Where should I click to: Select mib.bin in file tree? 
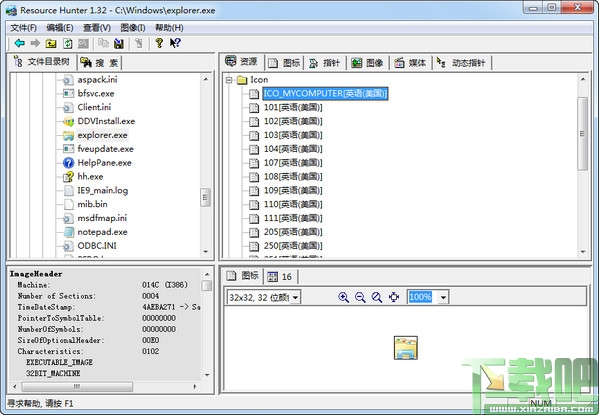[x=92, y=204]
